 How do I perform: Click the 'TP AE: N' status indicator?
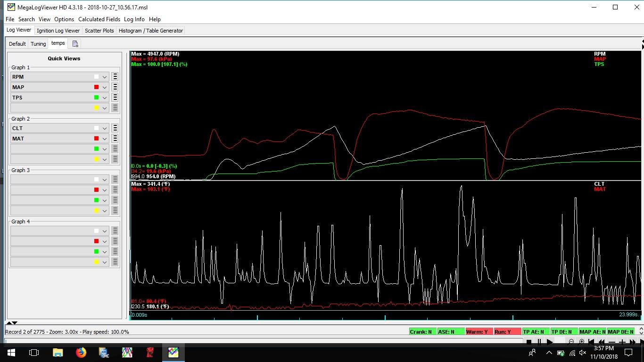(536, 332)
